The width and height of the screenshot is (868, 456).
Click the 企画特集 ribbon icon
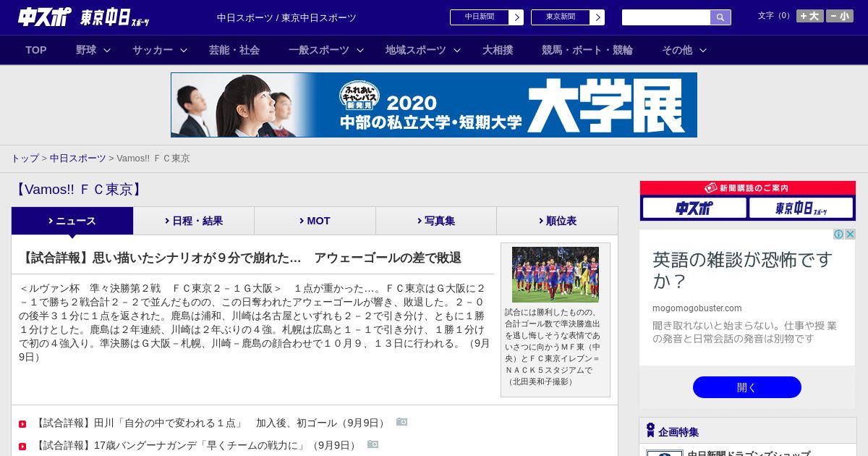650,430
